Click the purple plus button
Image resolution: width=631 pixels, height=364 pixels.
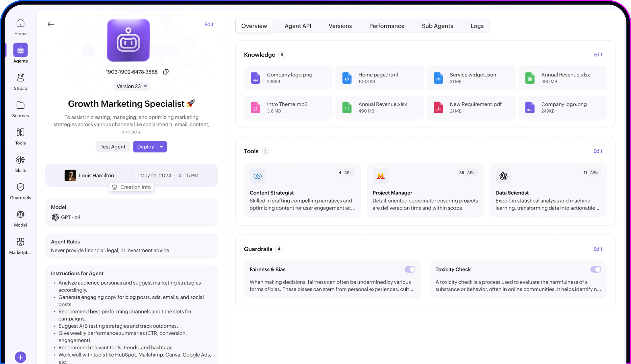(x=20, y=357)
